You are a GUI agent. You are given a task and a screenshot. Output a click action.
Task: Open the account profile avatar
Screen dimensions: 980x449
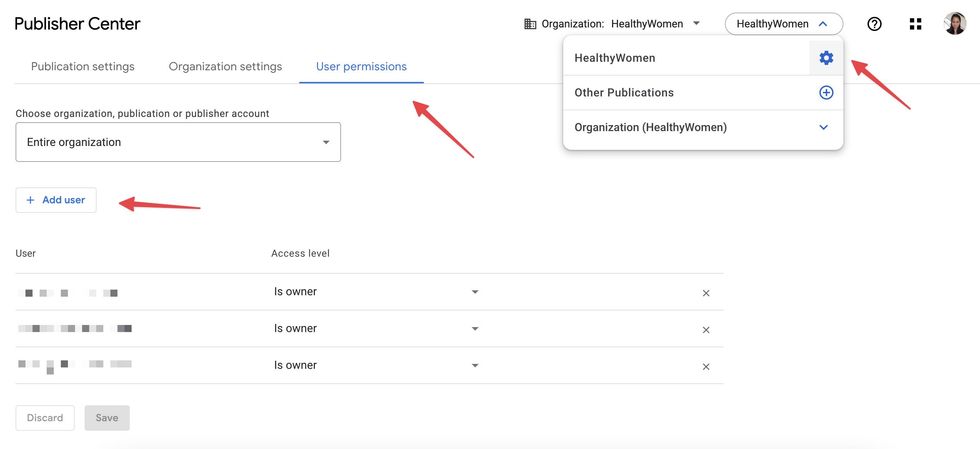tap(955, 24)
